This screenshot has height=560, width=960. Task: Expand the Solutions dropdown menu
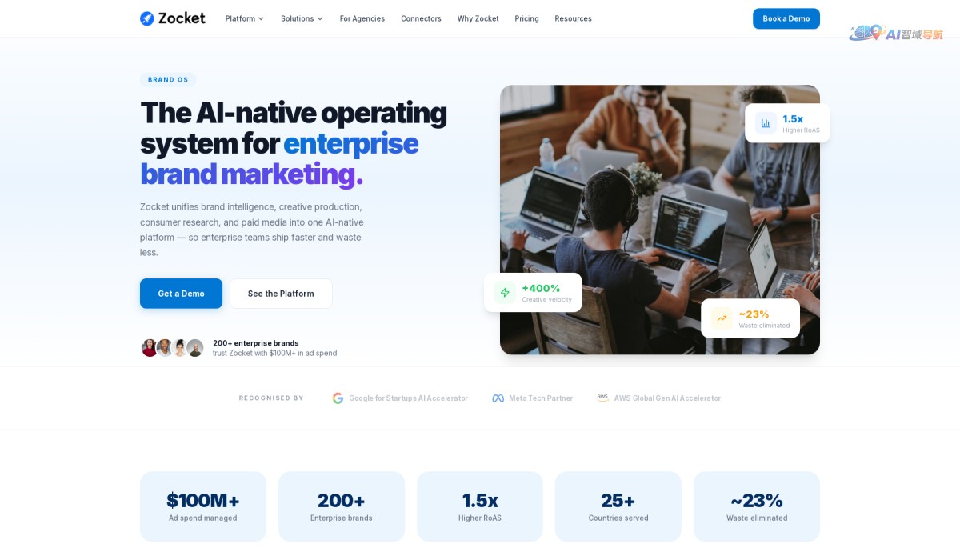(302, 18)
